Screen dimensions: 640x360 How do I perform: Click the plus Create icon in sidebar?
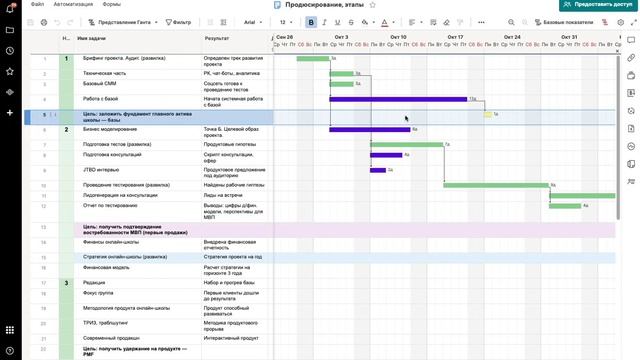tap(10, 112)
